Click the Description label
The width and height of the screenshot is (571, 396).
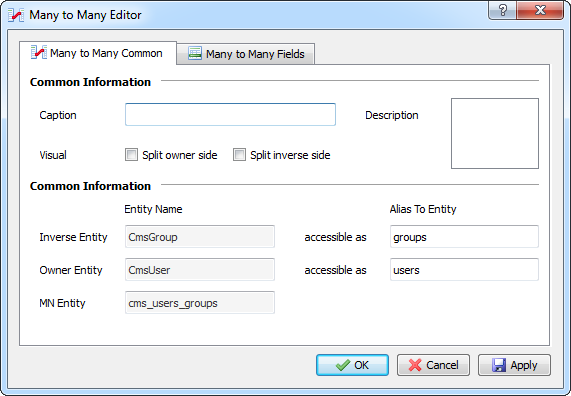point(392,115)
